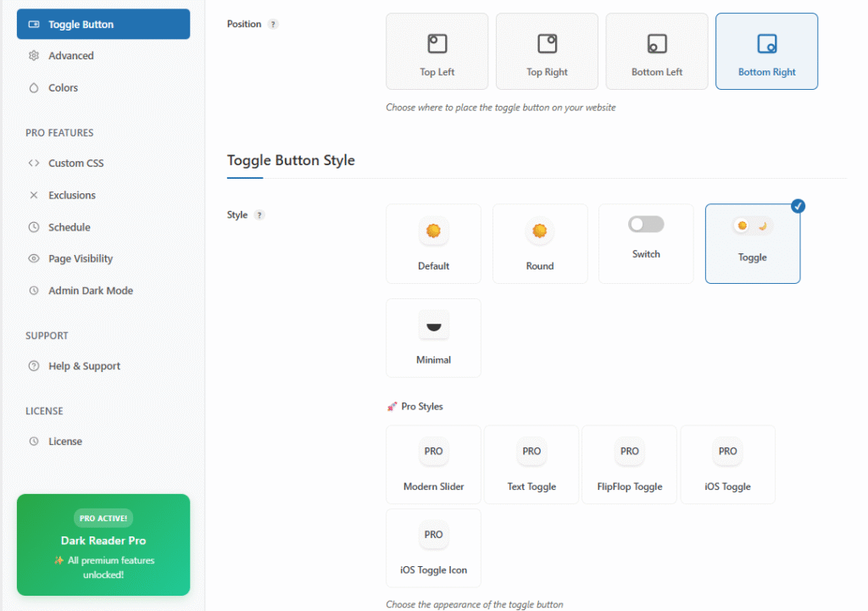Click the X icon beside Exclusions
Image resolution: width=868 pixels, height=611 pixels.
click(34, 195)
